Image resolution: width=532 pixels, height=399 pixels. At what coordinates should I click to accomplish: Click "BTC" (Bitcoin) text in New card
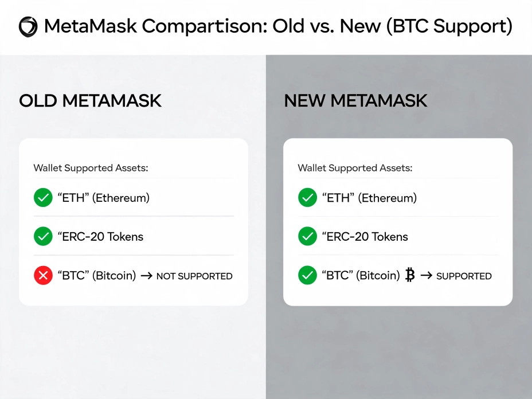(x=361, y=276)
